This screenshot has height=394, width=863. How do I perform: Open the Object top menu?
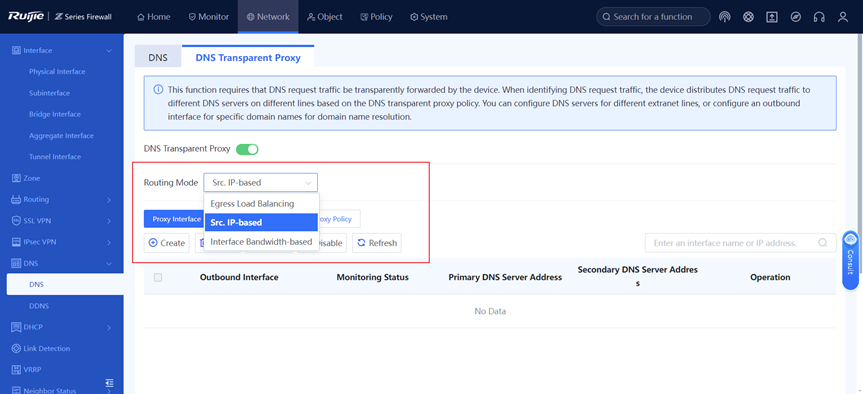[x=325, y=17]
